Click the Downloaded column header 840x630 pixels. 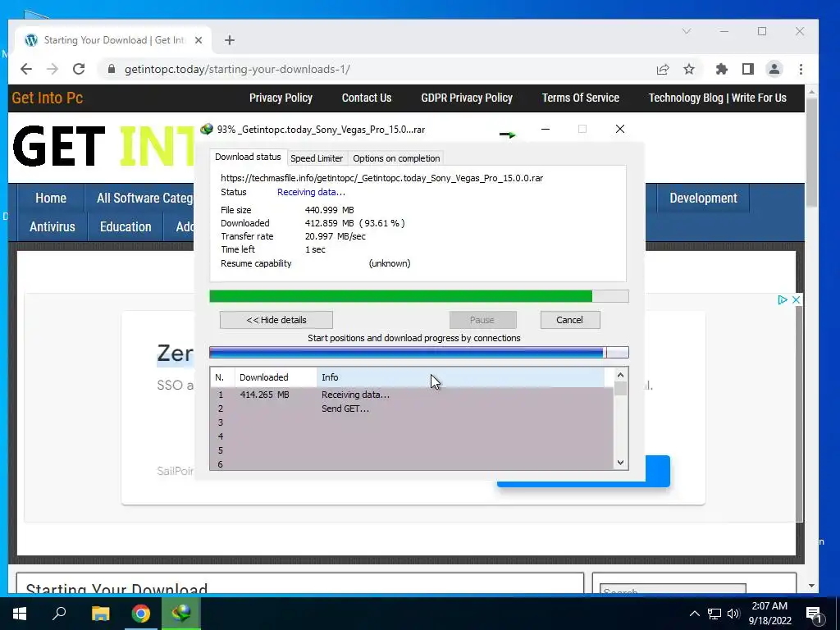276,377
